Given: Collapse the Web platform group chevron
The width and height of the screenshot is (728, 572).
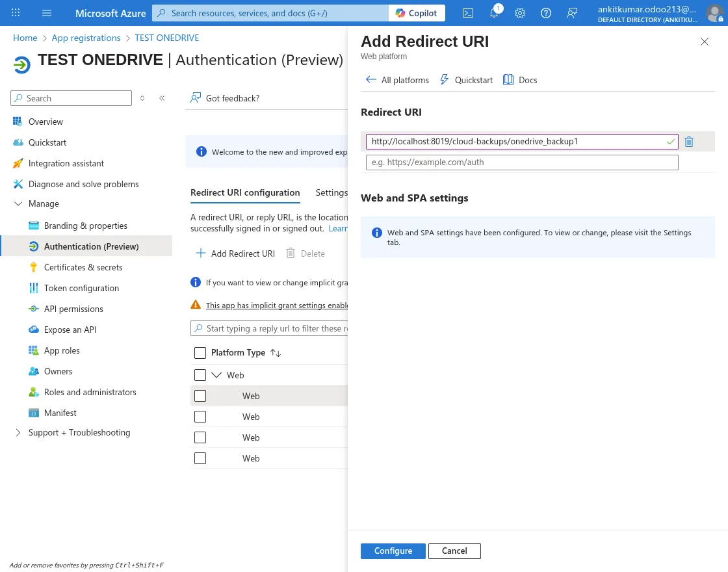Looking at the screenshot, I should click(x=217, y=375).
